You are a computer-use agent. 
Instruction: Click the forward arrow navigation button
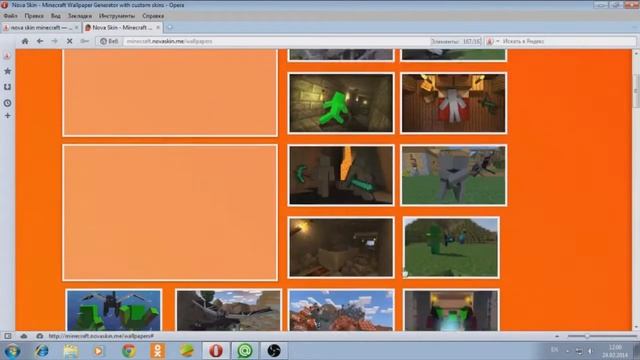pos(55,41)
